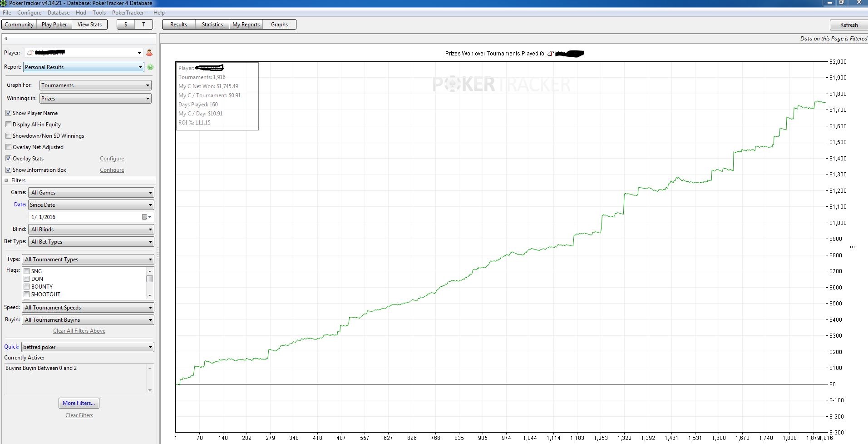
Task: Click the Clear Filters link
Action: pos(79,415)
